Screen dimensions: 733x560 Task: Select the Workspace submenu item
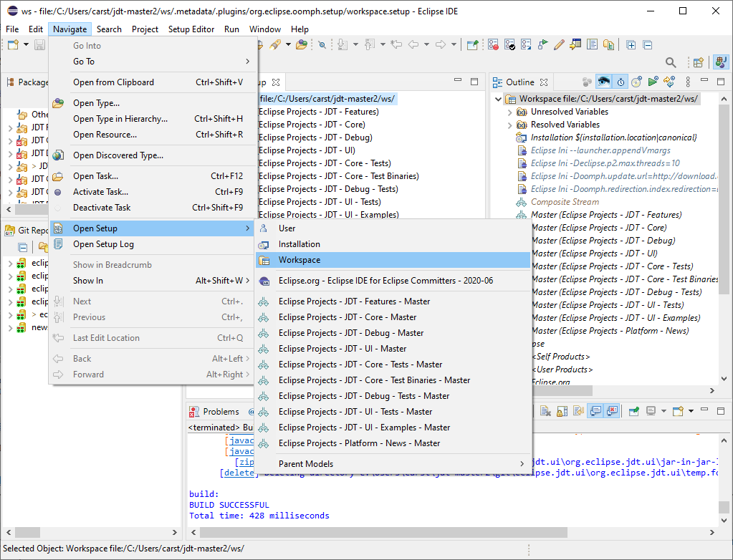pyautogui.click(x=393, y=260)
